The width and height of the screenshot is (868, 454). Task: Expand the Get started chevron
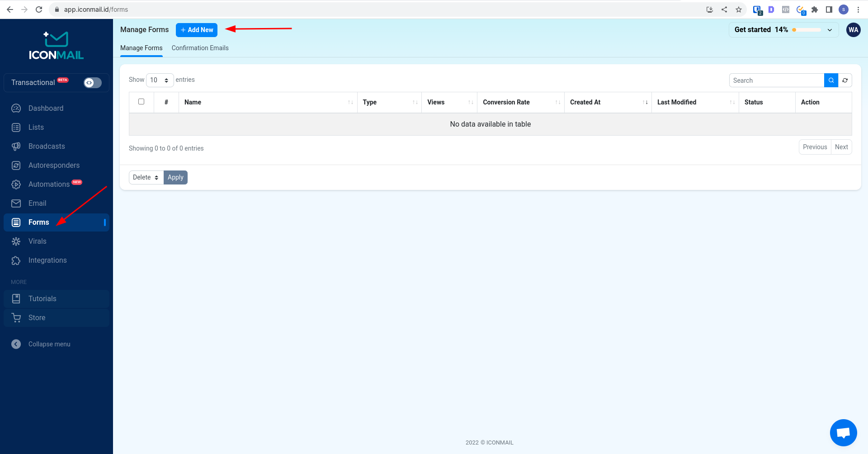pyautogui.click(x=830, y=30)
